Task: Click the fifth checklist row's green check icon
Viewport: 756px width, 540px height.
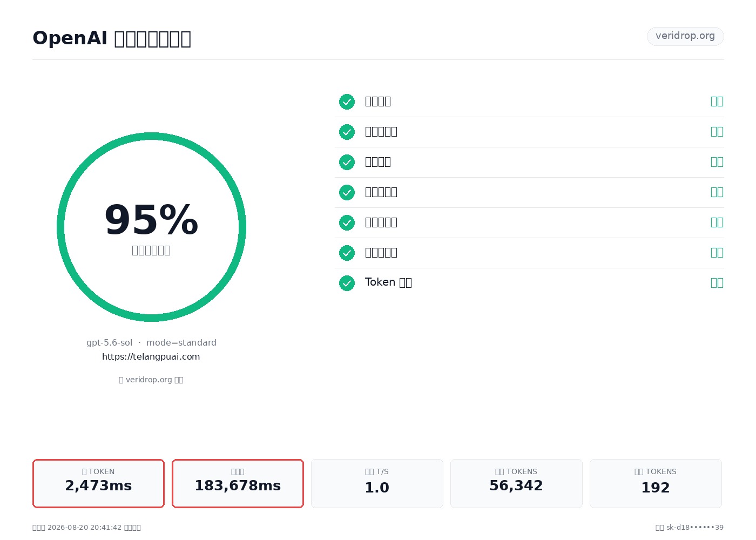Action: click(x=347, y=222)
